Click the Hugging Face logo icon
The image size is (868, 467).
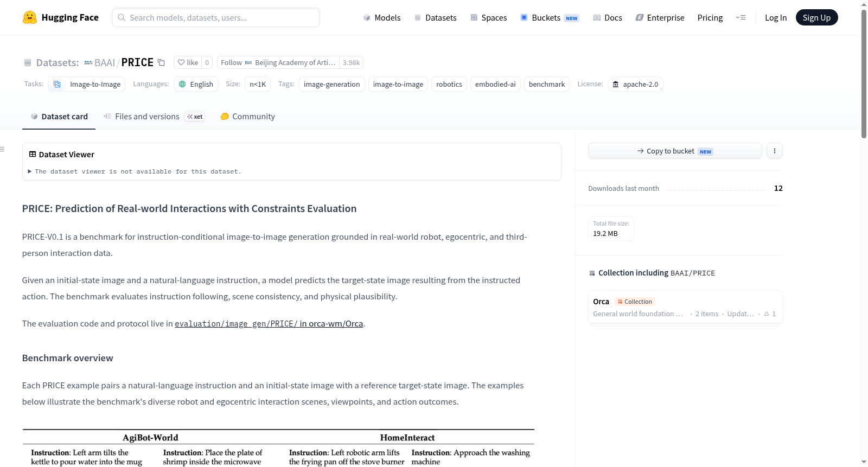[30, 17]
